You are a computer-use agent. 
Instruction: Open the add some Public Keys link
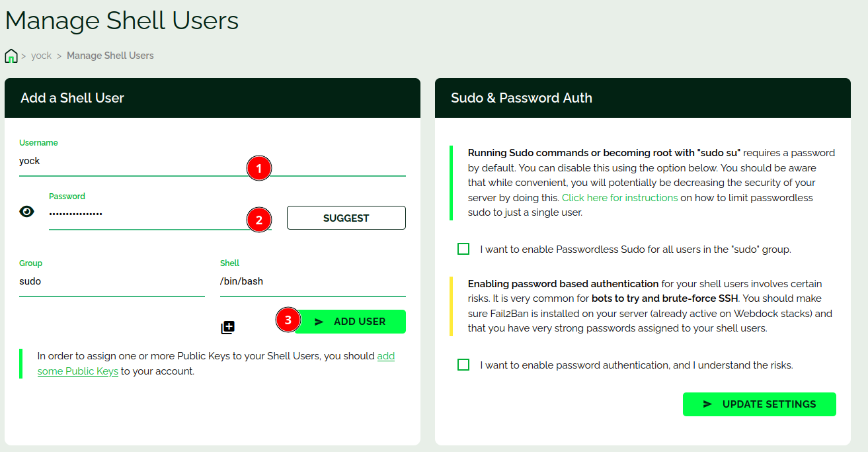coord(78,371)
